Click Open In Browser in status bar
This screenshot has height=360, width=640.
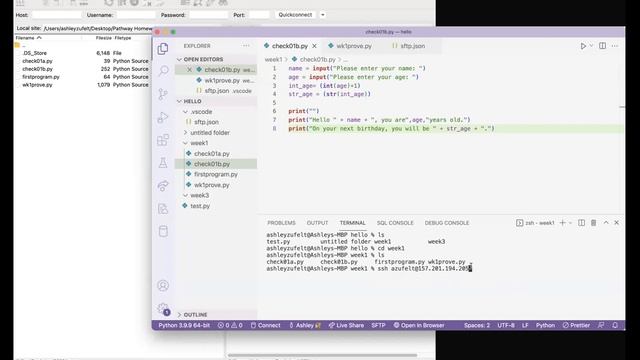tap(419, 325)
